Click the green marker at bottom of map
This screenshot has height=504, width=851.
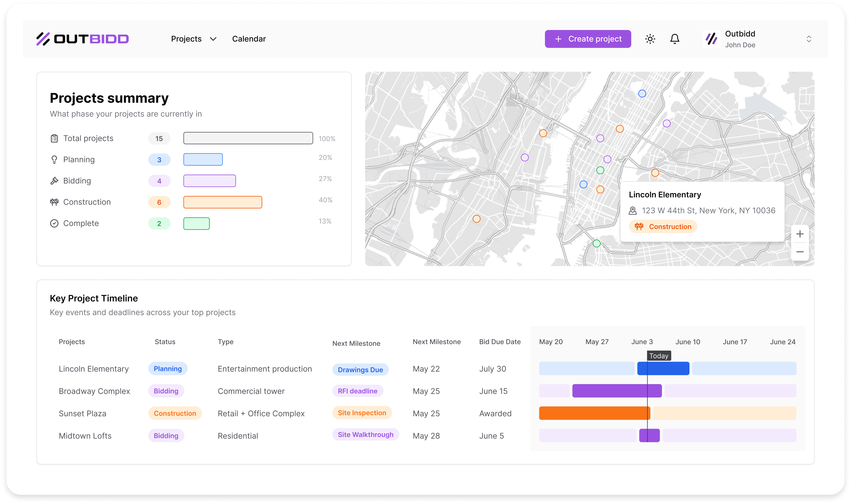596,243
